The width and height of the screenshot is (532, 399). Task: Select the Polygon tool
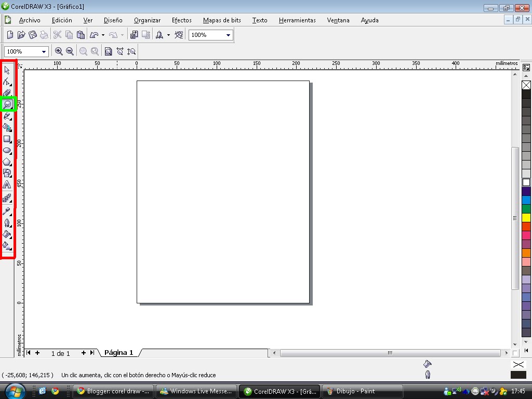7,162
